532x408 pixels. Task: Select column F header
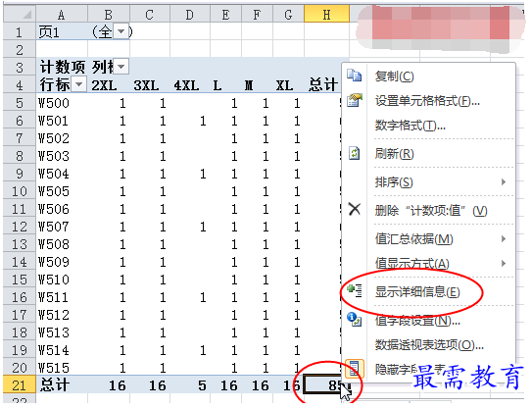[x=257, y=15]
